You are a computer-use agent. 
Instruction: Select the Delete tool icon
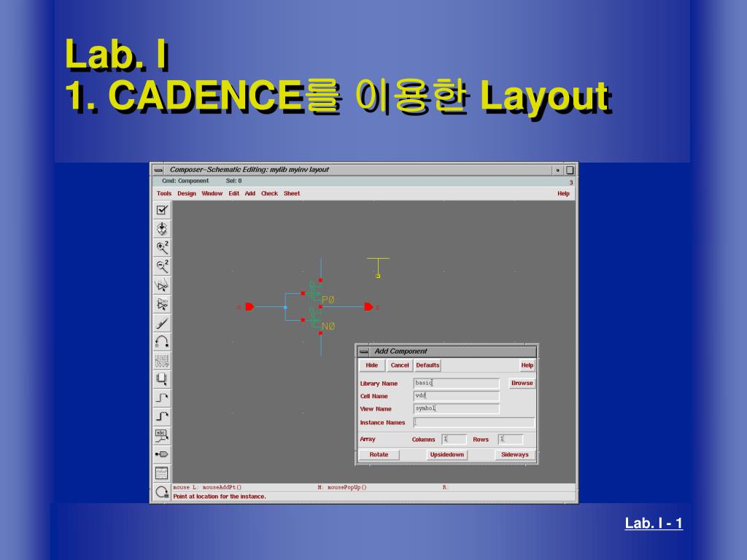click(162, 323)
